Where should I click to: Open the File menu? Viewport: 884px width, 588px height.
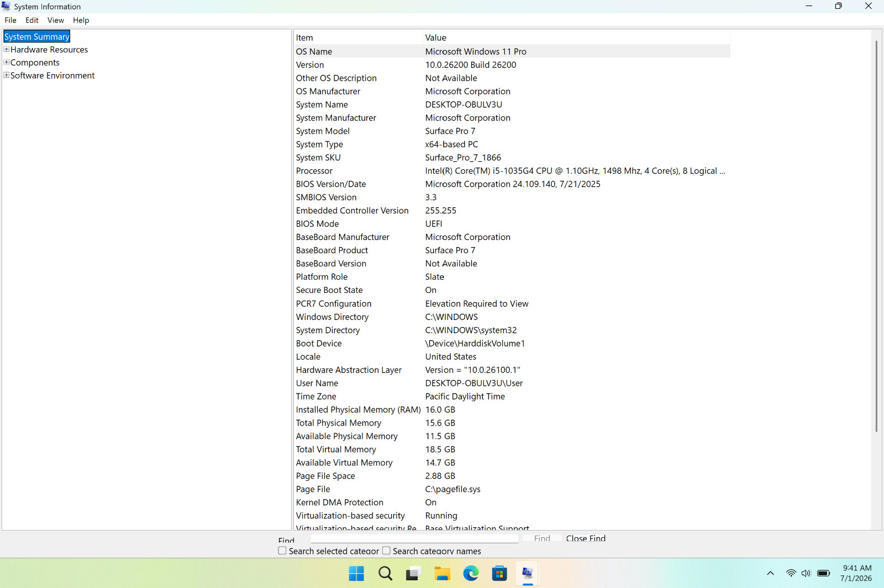tap(10, 20)
